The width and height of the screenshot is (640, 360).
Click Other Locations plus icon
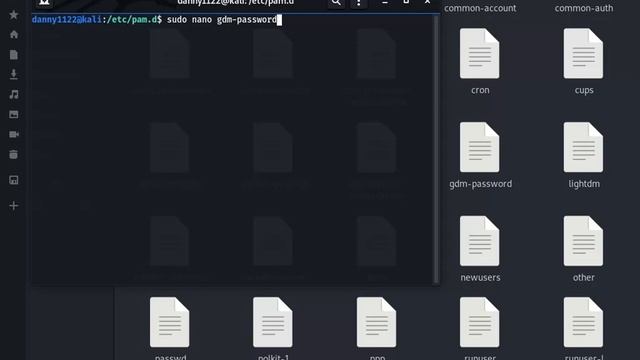[13, 205]
